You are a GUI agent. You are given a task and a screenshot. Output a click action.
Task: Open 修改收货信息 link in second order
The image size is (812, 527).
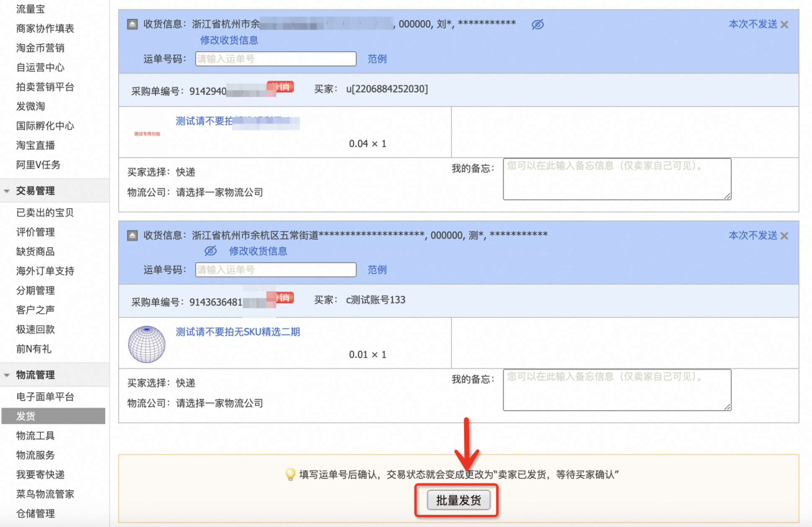258,251
